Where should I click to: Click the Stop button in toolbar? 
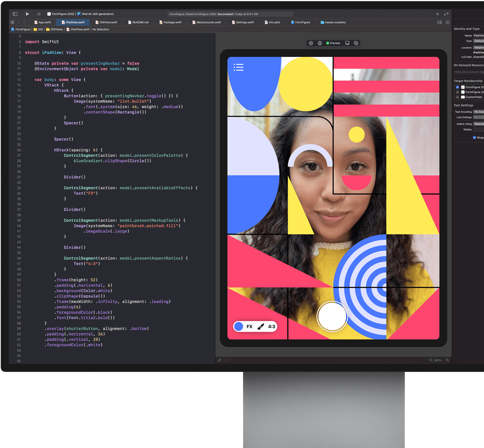tap(39, 14)
